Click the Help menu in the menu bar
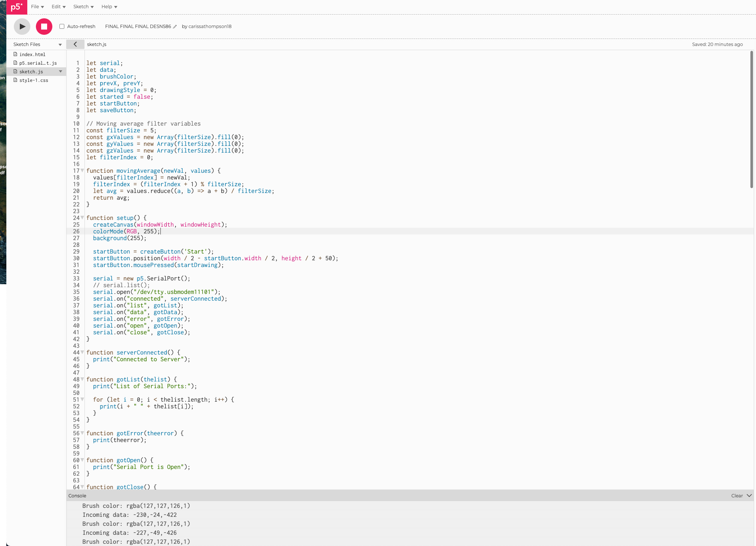The width and height of the screenshot is (756, 546). coord(107,6)
